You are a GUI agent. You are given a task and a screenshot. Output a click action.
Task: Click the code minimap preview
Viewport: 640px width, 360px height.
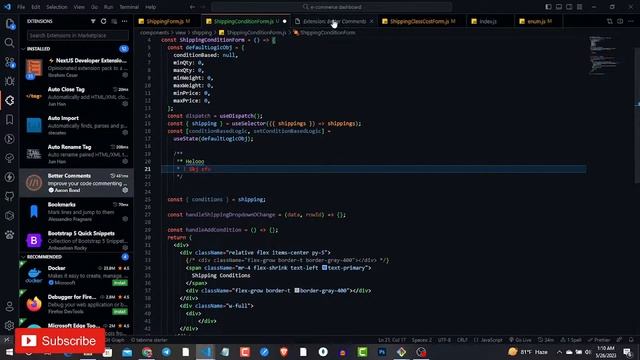coord(603,56)
